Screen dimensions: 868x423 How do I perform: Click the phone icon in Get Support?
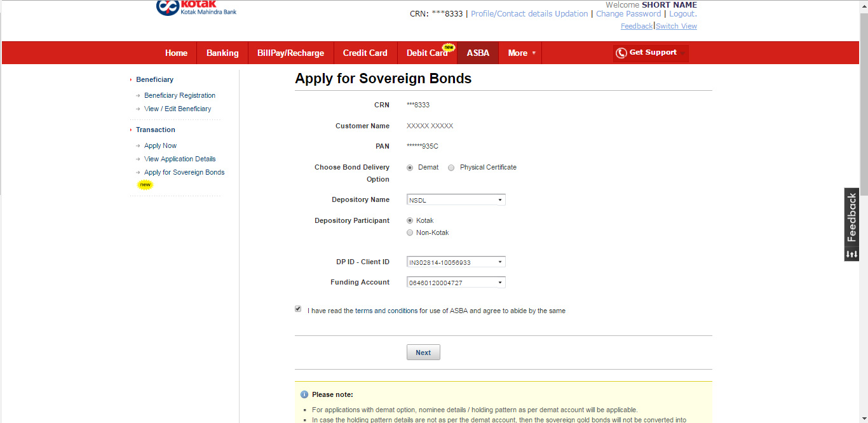tap(621, 53)
